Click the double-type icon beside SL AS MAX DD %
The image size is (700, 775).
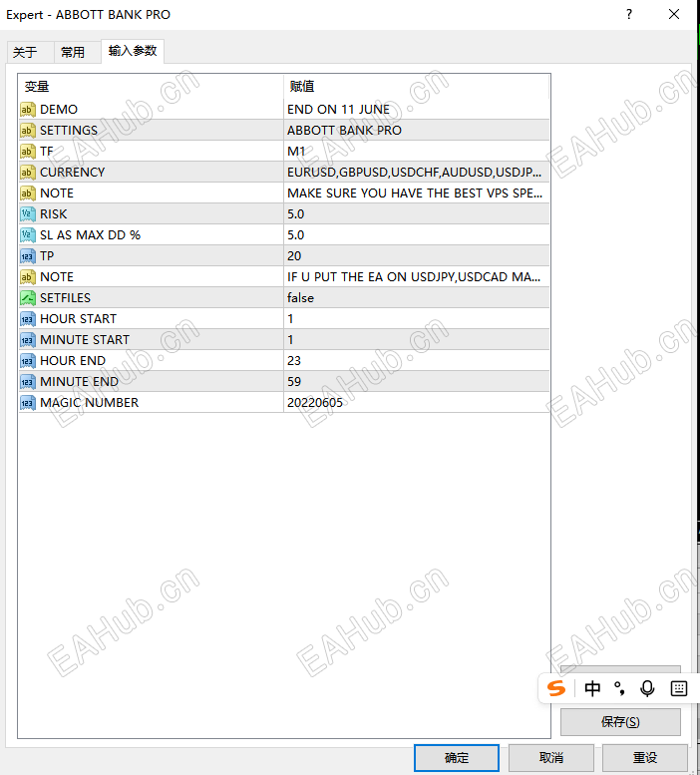pos(28,234)
